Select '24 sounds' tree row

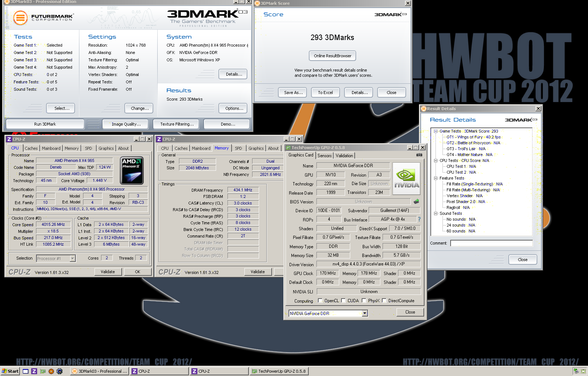point(461,225)
